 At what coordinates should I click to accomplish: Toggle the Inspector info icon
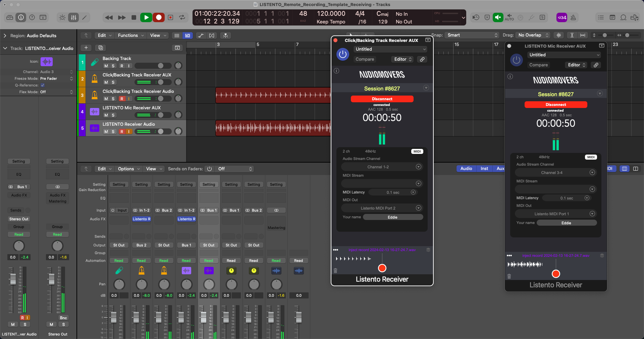[x=21, y=17]
